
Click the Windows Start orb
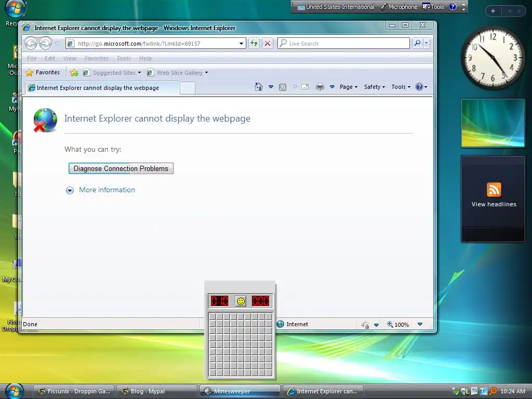14,391
